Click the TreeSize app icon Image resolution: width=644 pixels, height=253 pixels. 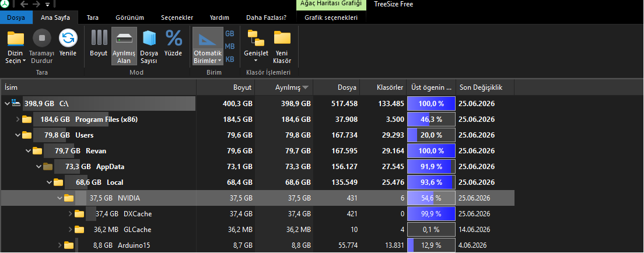tap(5, 5)
